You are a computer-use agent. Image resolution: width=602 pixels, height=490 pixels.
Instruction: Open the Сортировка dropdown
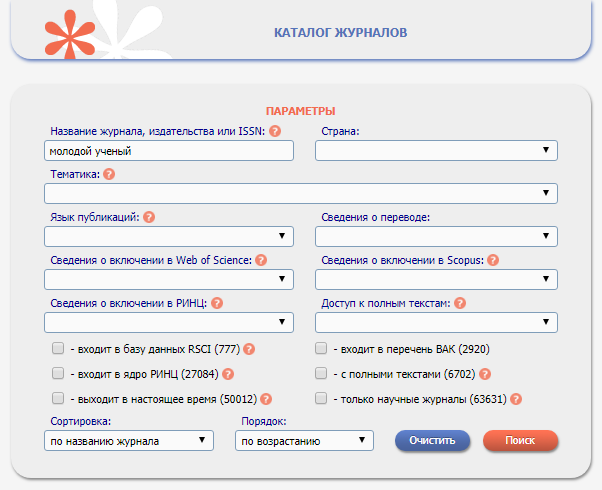coord(129,440)
